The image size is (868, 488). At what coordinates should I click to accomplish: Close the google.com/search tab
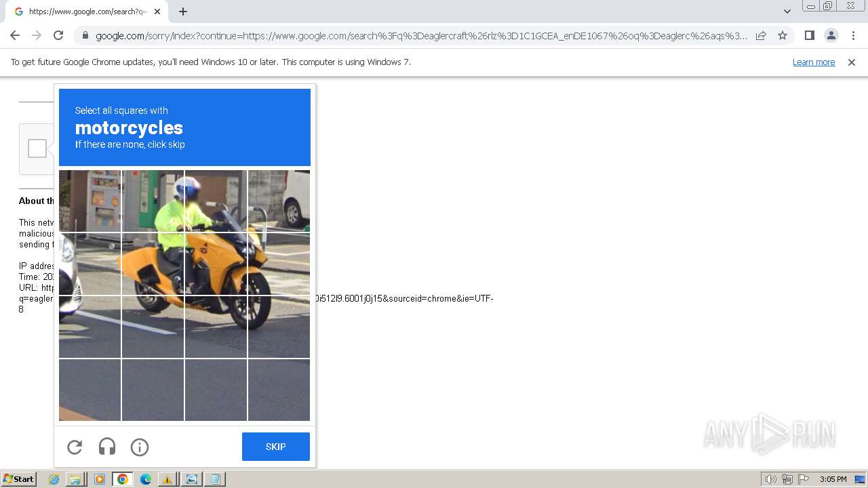click(x=159, y=12)
